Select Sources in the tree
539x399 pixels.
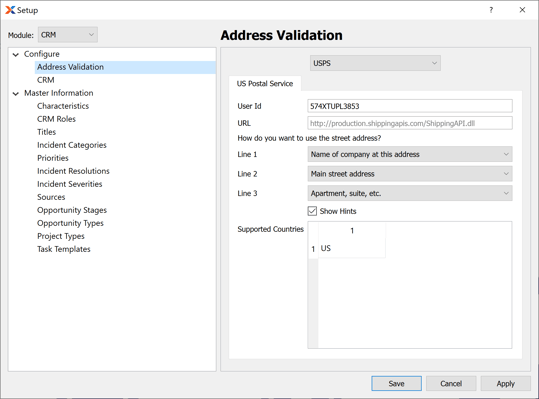pos(51,197)
